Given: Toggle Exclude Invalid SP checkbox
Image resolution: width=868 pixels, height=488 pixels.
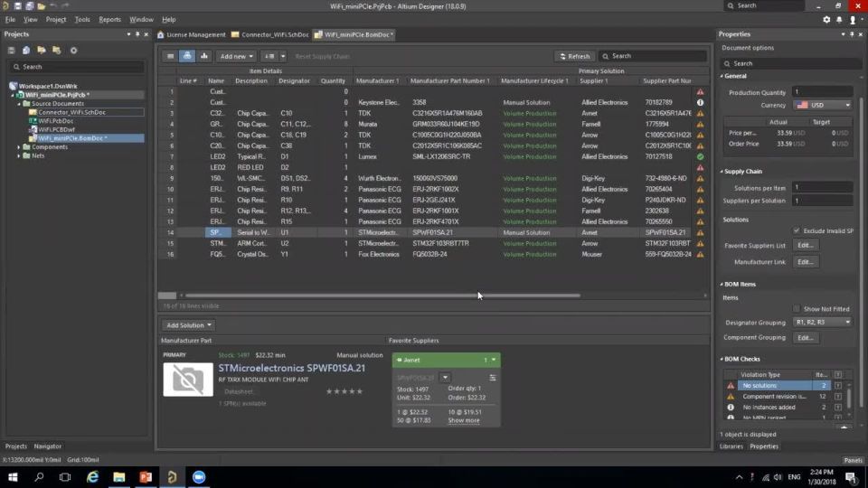Looking at the screenshot, I should click(797, 230).
